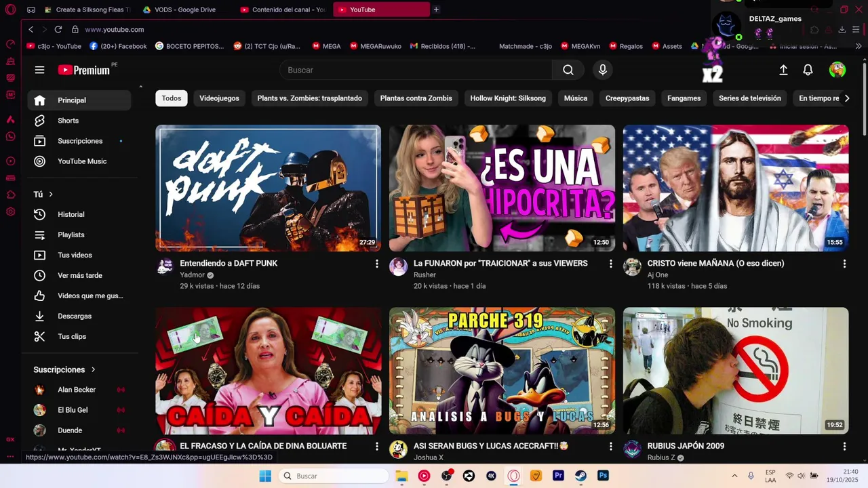Select the Creepypastas filter chip

(627, 98)
